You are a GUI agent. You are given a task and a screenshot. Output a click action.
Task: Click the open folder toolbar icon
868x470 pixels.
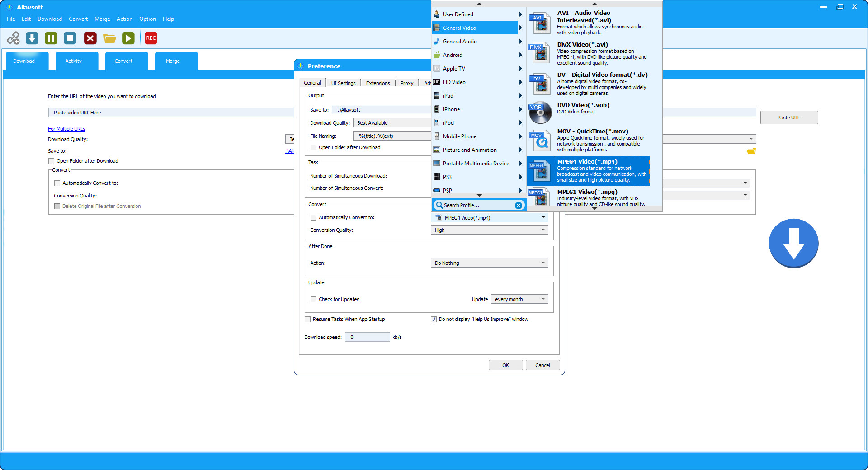(109, 38)
